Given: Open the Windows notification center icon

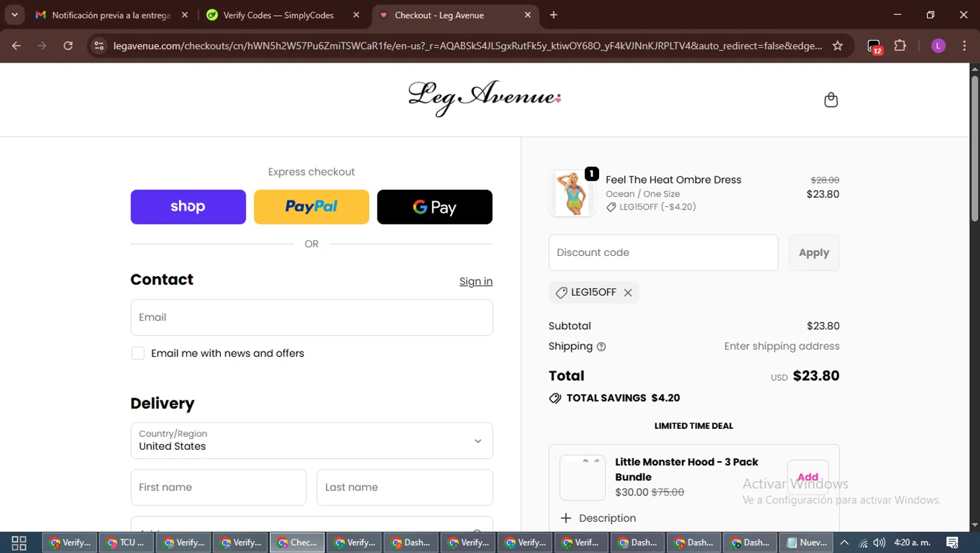Looking at the screenshot, I should click(x=953, y=543).
